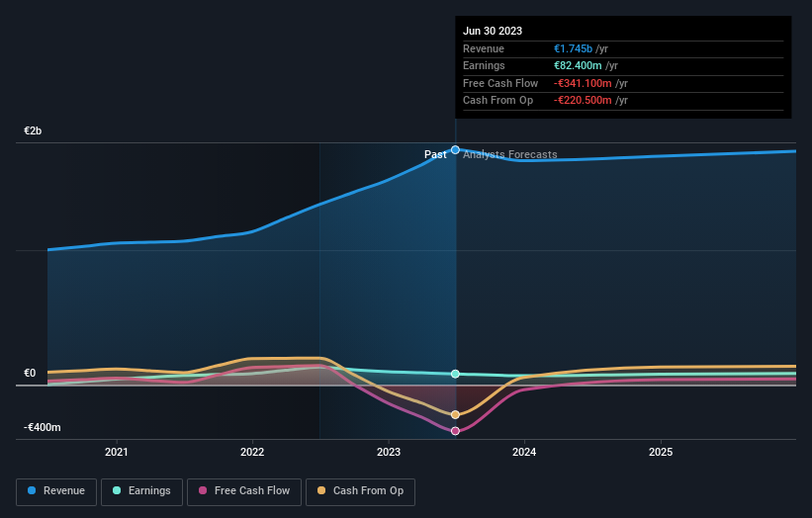This screenshot has height=518, width=812.
Task: Toggle the Cash From Op legend button
Action: click(360, 491)
